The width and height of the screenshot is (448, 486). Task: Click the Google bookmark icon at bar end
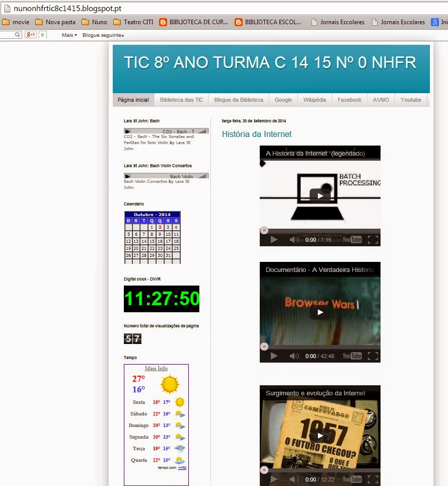435,22
